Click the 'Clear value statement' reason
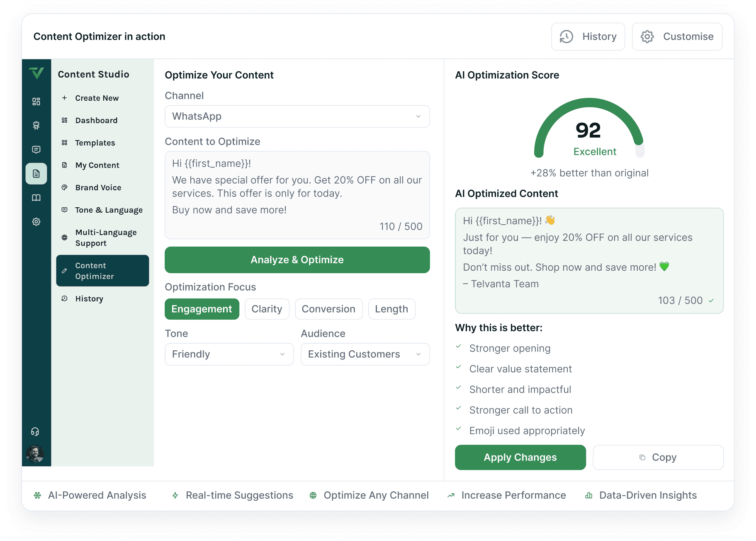This screenshot has height=541, width=756. pyautogui.click(x=520, y=369)
